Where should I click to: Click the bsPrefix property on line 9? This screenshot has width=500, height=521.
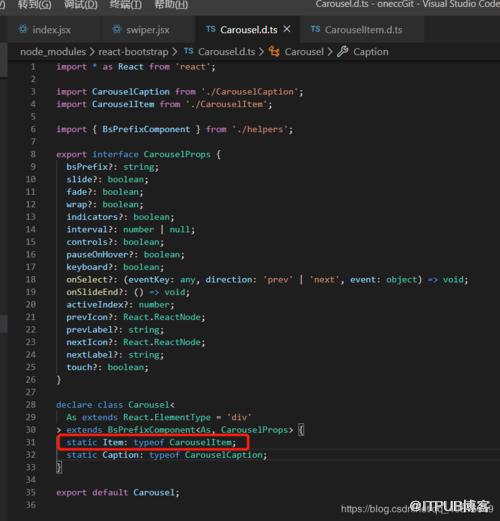click(87, 167)
